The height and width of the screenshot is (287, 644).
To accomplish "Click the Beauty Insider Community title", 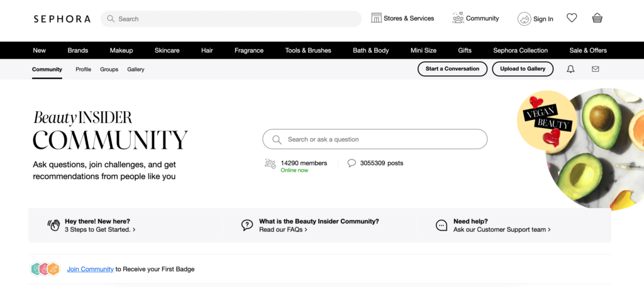I will tap(110, 131).
